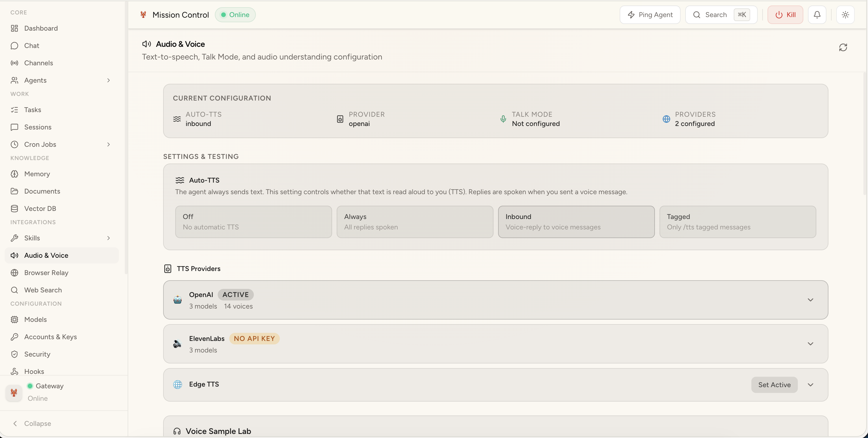Select the Off auto-TTS option
Viewport: 868px width, 438px height.
[254, 222]
